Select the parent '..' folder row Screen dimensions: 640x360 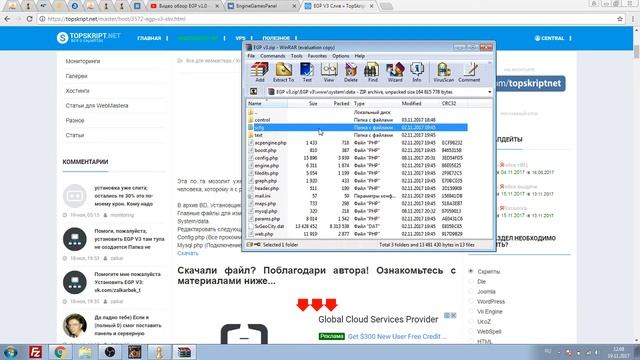click(357, 112)
